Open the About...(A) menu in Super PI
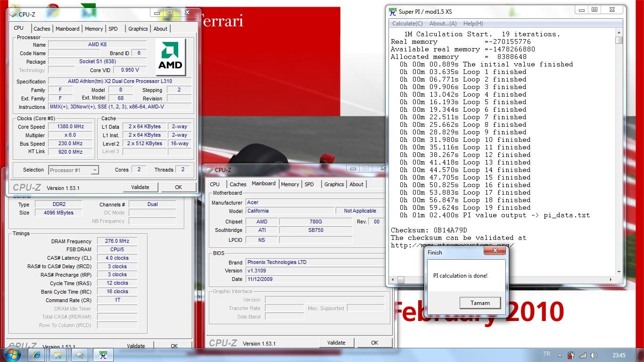Image resolution: width=644 pixels, height=362 pixels. point(443,24)
